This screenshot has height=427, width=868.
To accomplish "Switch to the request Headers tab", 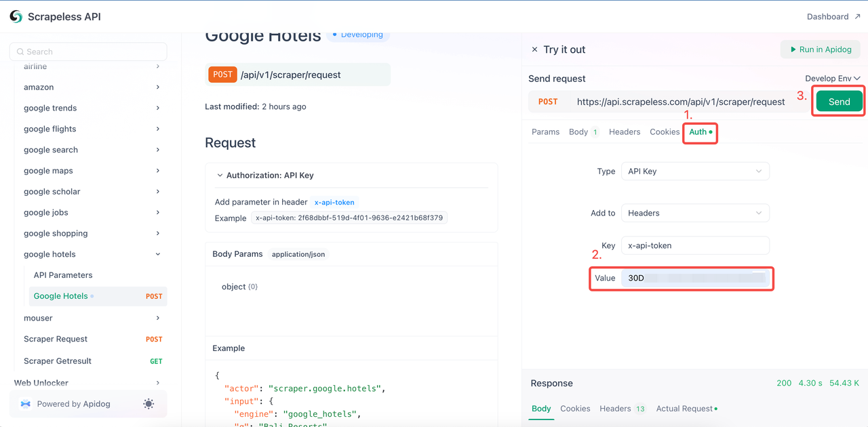I will [x=625, y=131].
